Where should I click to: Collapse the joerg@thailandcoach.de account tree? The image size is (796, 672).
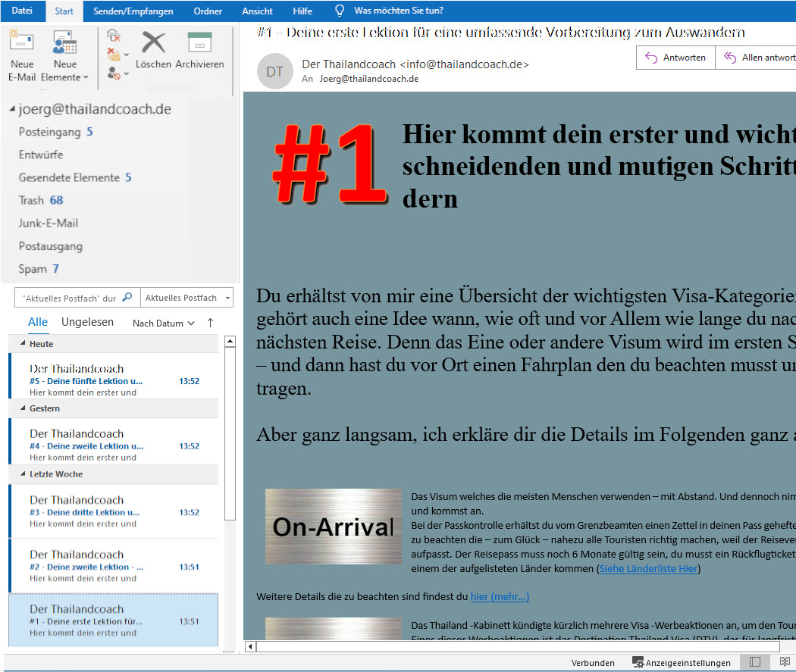click(12, 110)
